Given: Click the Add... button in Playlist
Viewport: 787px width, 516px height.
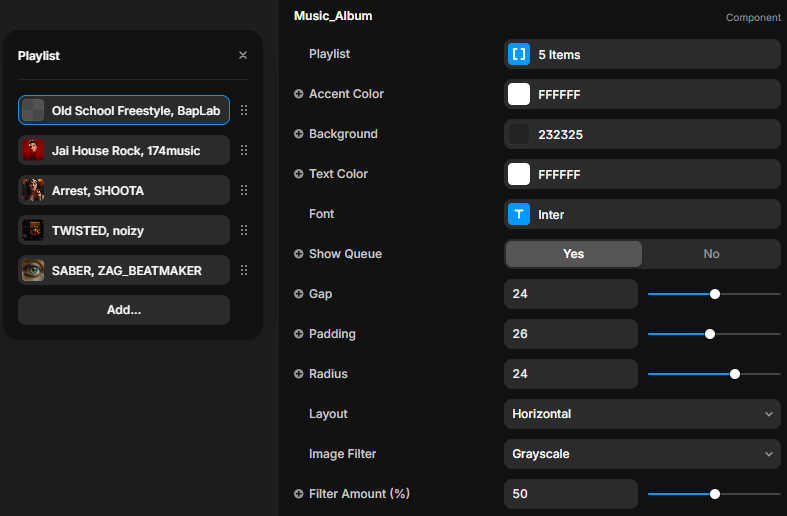Looking at the screenshot, I should tap(124, 310).
